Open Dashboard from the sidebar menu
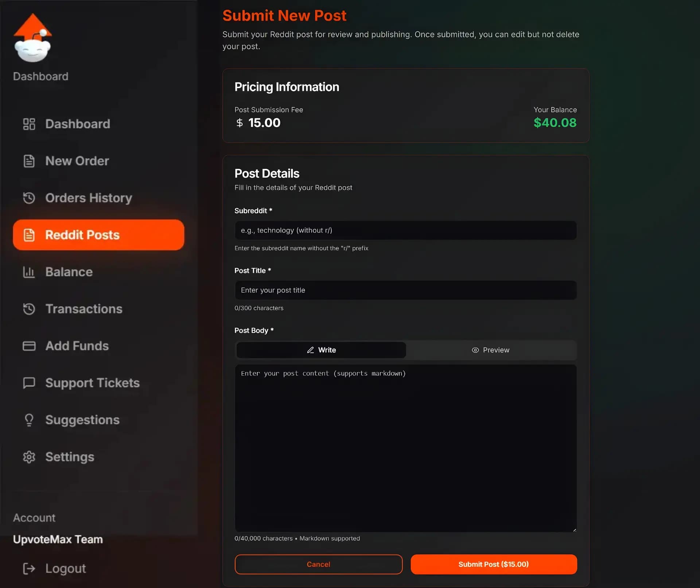 tap(98, 124)
